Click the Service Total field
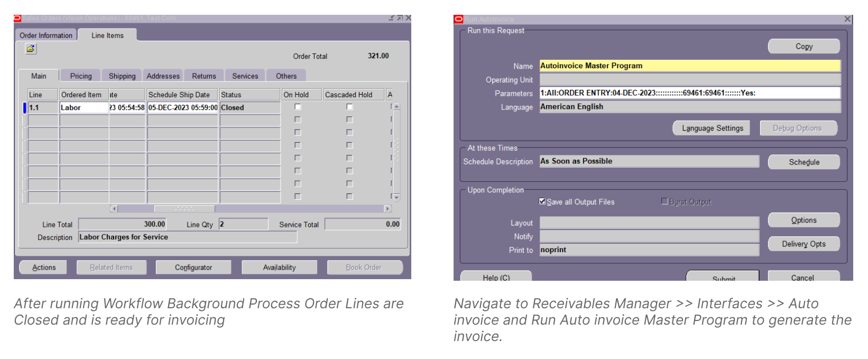Viewport: 868px width, 359px height. click(363, 224)
